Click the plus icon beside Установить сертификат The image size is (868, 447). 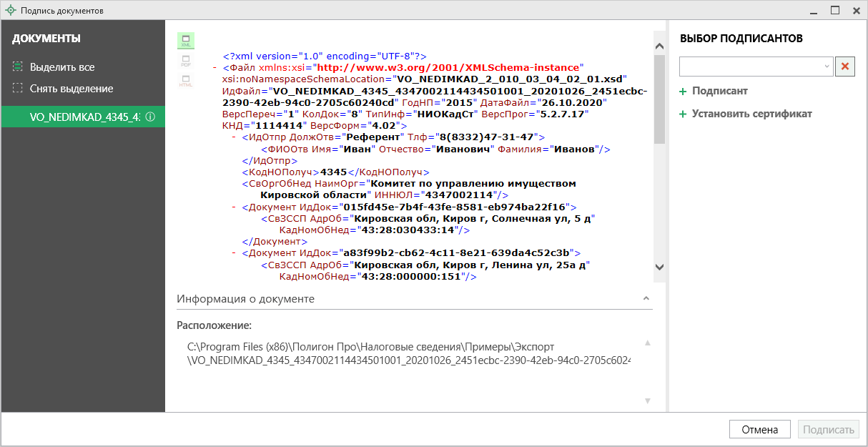683,114
